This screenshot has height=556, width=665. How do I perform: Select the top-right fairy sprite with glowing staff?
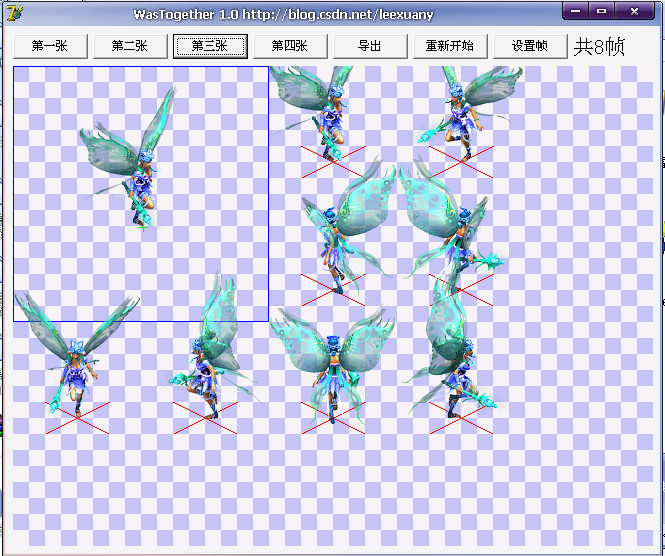pos(469,114)
